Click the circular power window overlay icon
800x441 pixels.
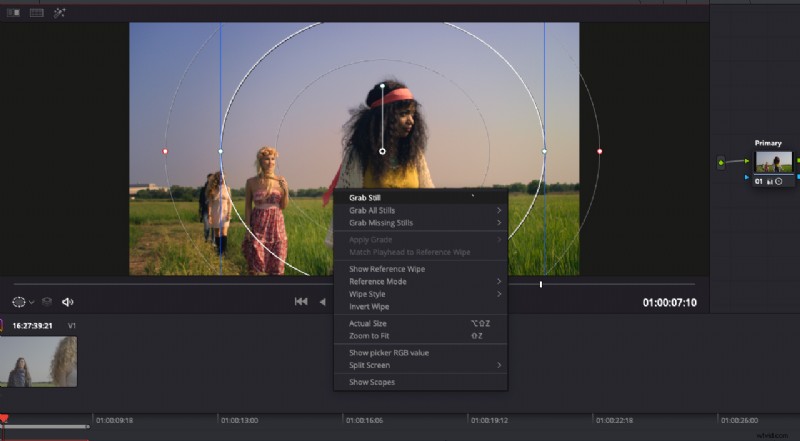click(x=19, y=302)
